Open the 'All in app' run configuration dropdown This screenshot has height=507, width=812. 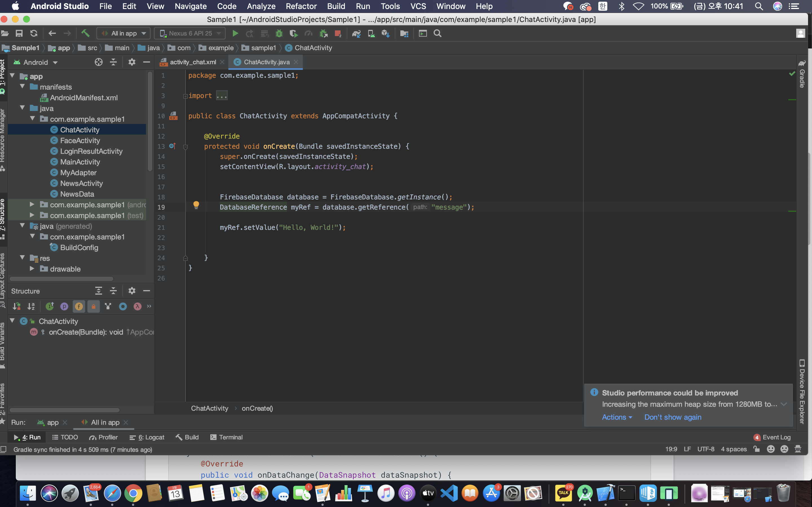pyautogui.click(x=124, y=33)
